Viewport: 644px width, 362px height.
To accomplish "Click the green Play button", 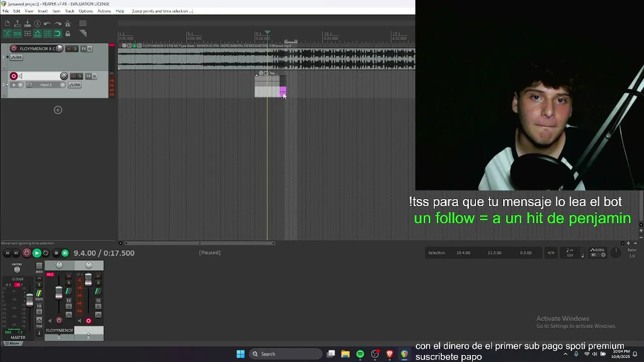I will point(37,253).
